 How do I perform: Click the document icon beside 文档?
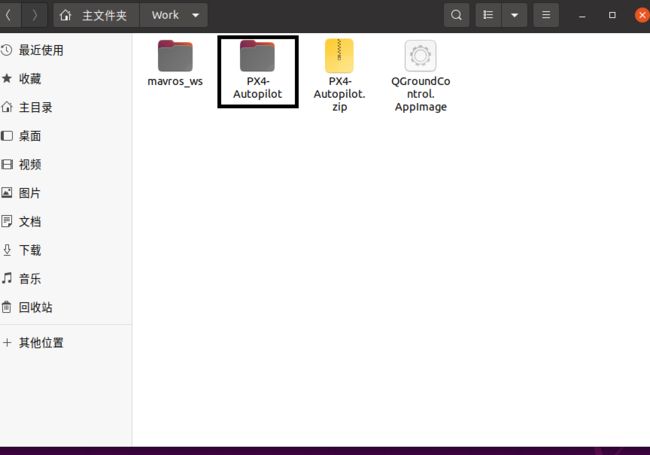[7, 221]
